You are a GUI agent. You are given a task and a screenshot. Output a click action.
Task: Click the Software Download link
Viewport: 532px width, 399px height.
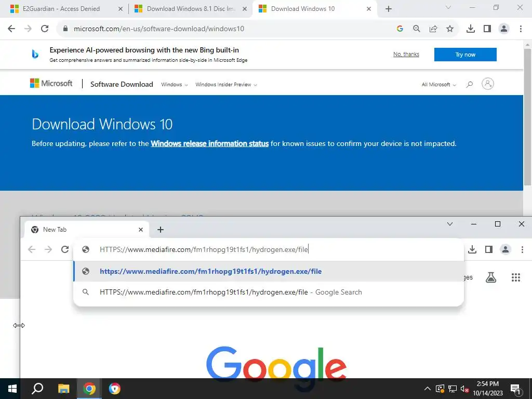coord(122,84)
